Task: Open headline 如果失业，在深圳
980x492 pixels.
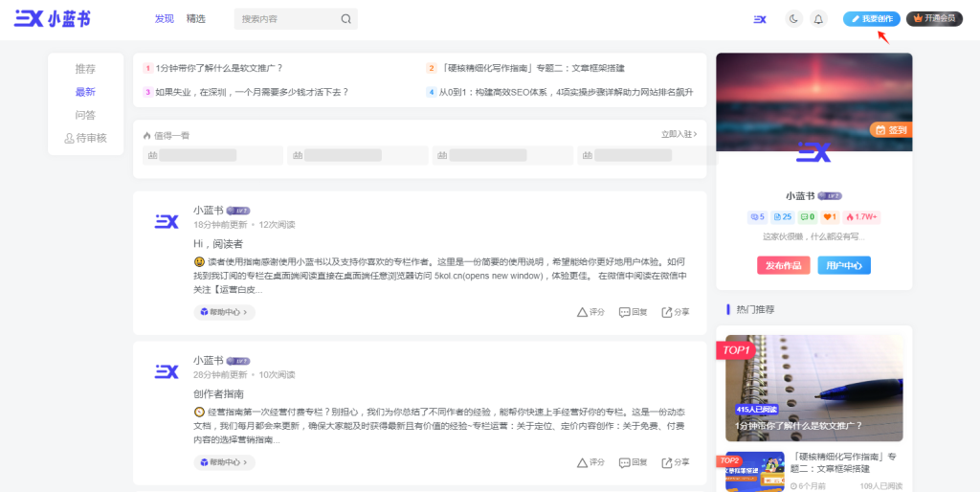Action: click(252, 92)
